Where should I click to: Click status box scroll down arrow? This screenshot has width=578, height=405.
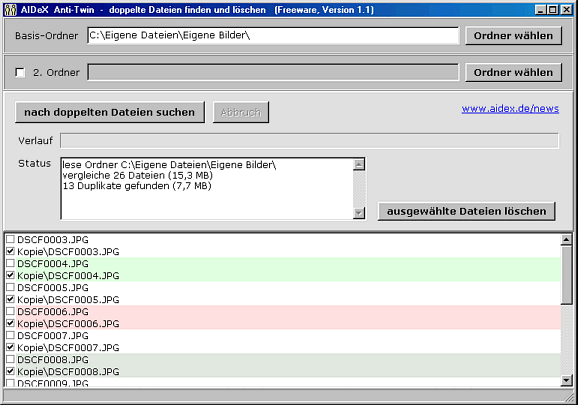point(359,213)
